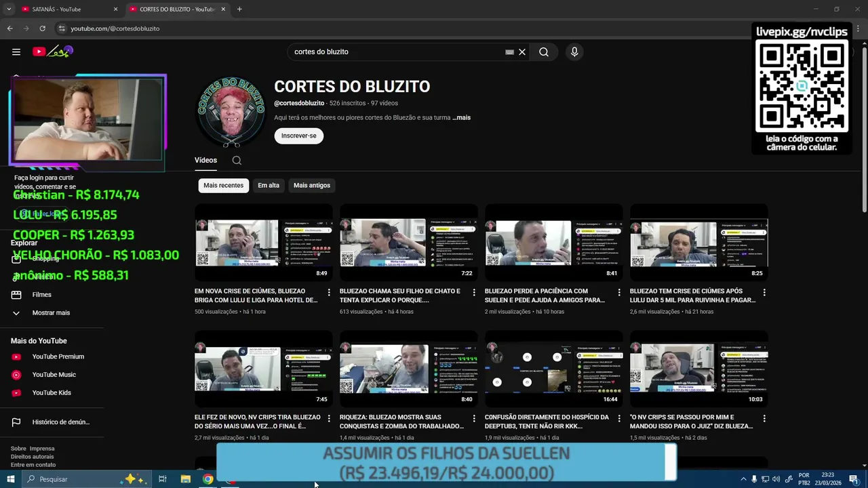
Task: Open new browser tab with plus
Action: pyautogui.click(x=239, y=9)
